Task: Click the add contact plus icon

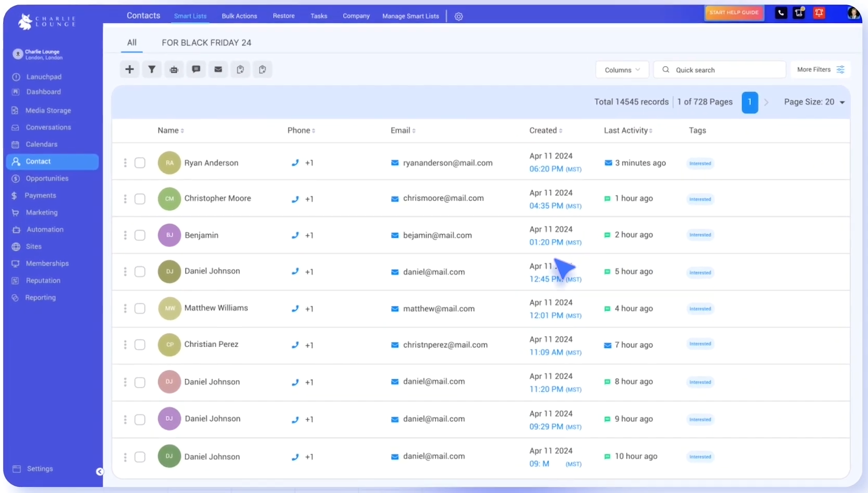Action: 129,69
